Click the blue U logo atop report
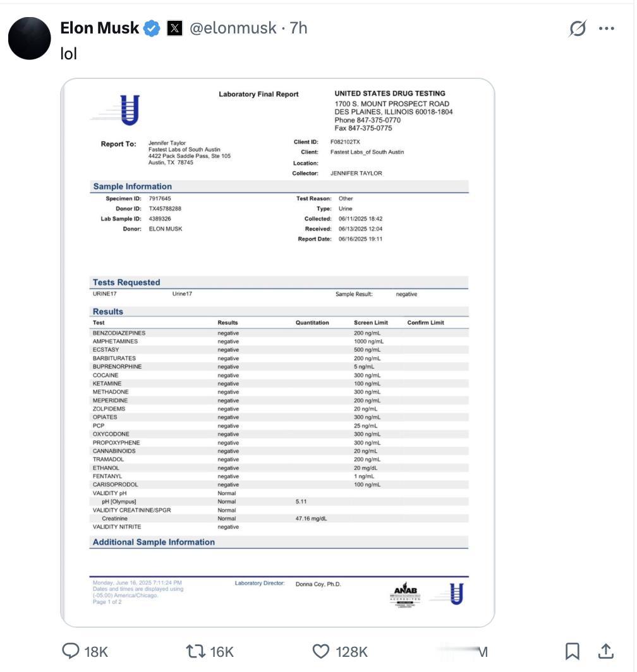 tap(129, 109)
